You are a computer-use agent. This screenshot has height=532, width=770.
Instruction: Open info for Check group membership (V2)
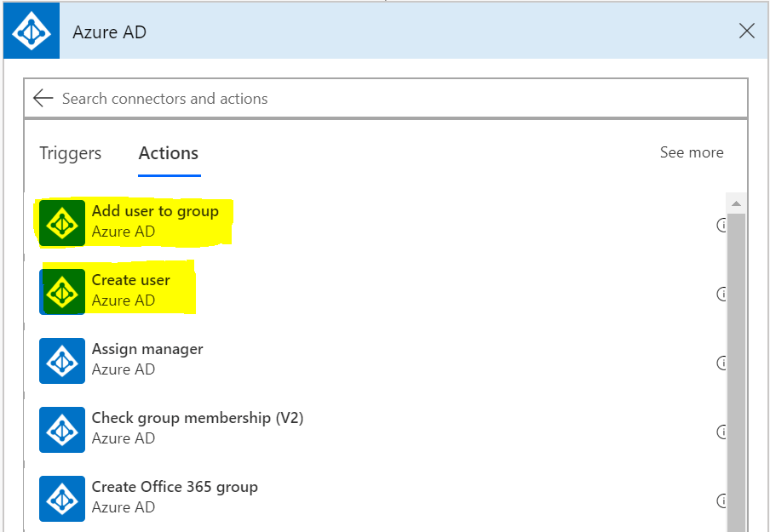[721, 432]
